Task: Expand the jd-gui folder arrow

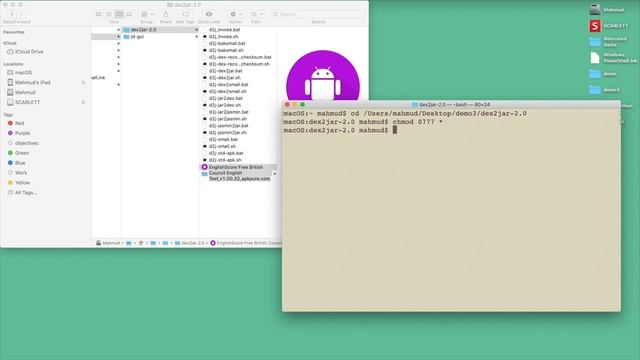Action: tap(196, 37)
